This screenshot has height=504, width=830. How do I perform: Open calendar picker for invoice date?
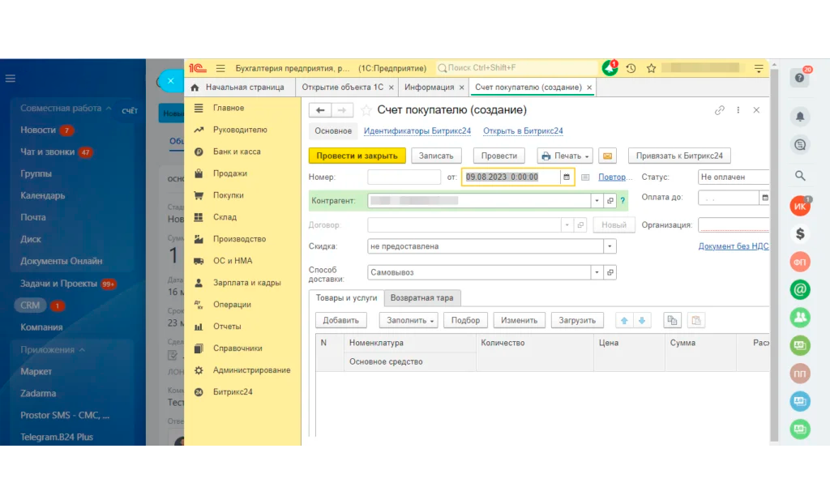point(567,177)
